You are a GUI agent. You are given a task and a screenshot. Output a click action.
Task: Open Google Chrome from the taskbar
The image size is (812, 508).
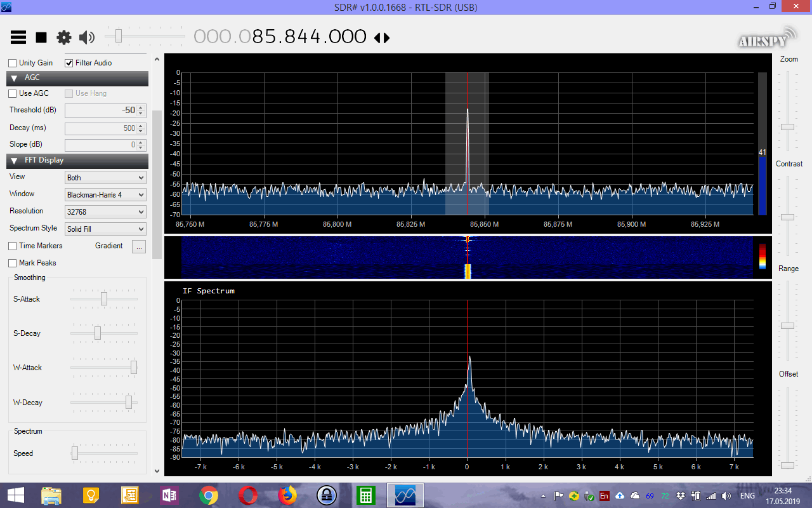tap(209, 495)
